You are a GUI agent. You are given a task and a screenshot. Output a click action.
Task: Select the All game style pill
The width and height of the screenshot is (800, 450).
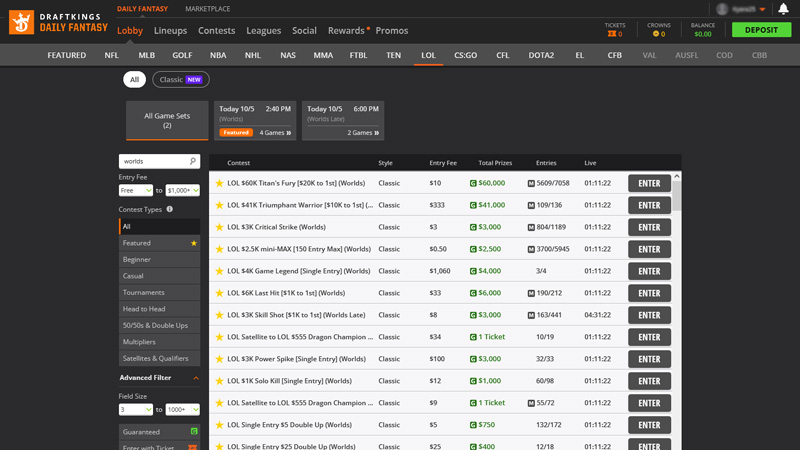point(134,79)
